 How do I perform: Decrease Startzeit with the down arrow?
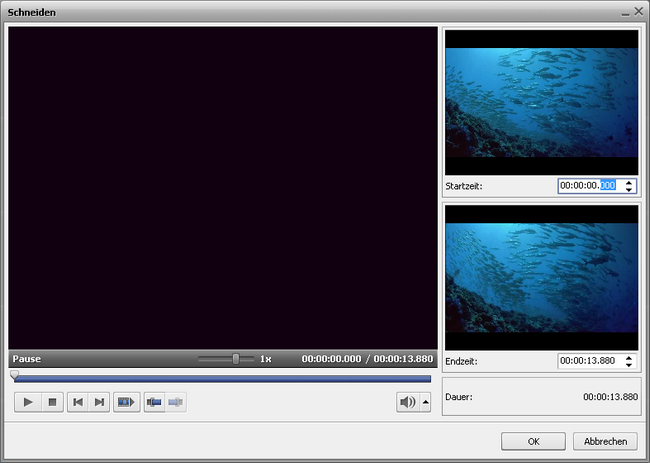coord(629,189)
